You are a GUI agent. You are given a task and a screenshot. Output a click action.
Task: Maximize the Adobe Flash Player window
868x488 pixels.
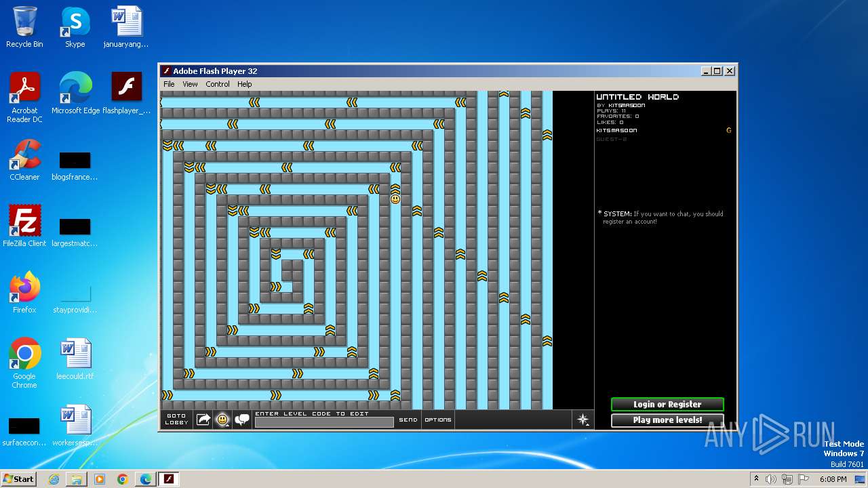tap(717, 71)
